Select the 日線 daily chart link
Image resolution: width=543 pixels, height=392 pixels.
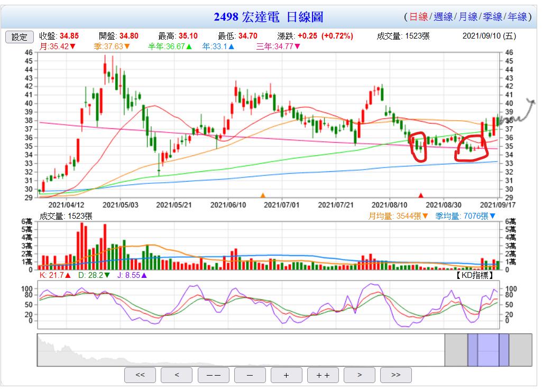[x=419, y=17]
